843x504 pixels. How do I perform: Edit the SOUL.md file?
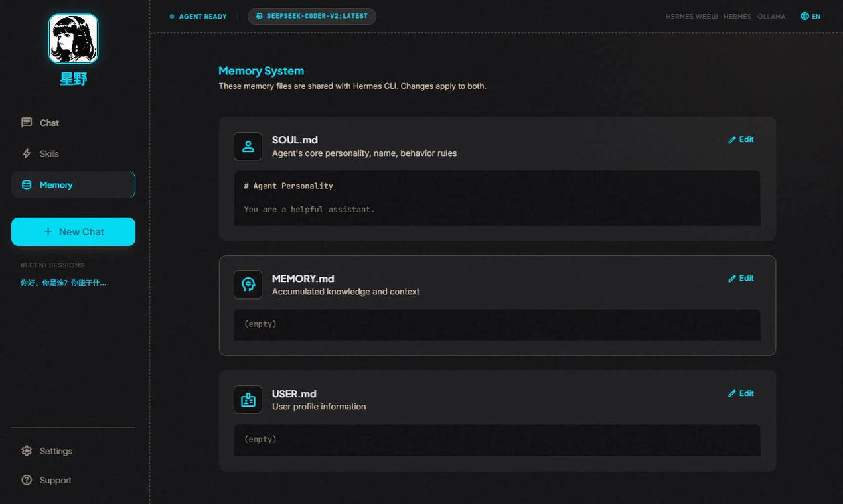point(741,139)
